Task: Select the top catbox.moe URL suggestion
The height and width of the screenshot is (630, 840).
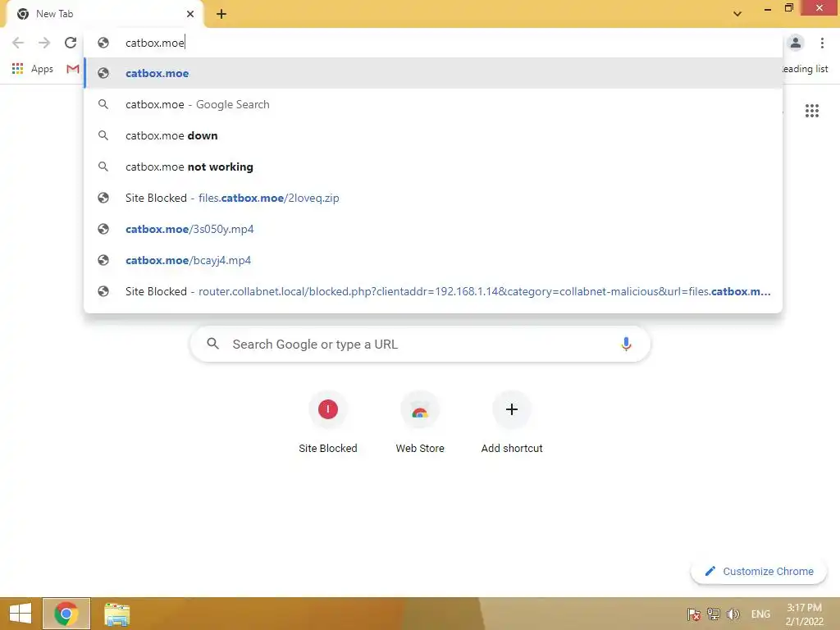Action: [x=433, y=73]
